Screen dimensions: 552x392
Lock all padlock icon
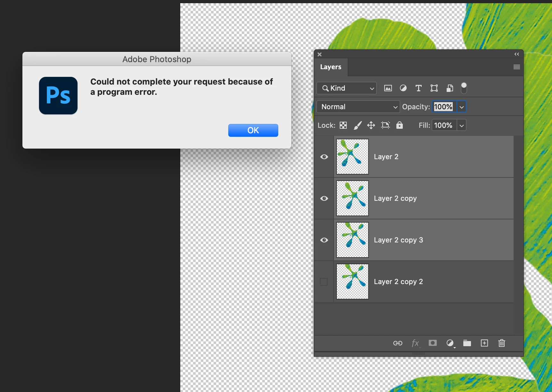[399, 125]
